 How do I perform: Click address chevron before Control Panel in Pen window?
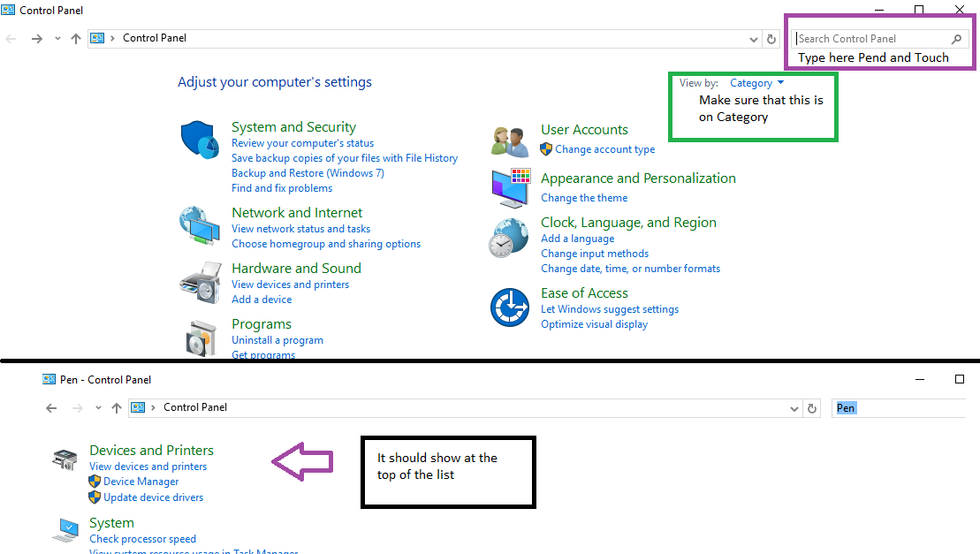click(x=153, y=407)
